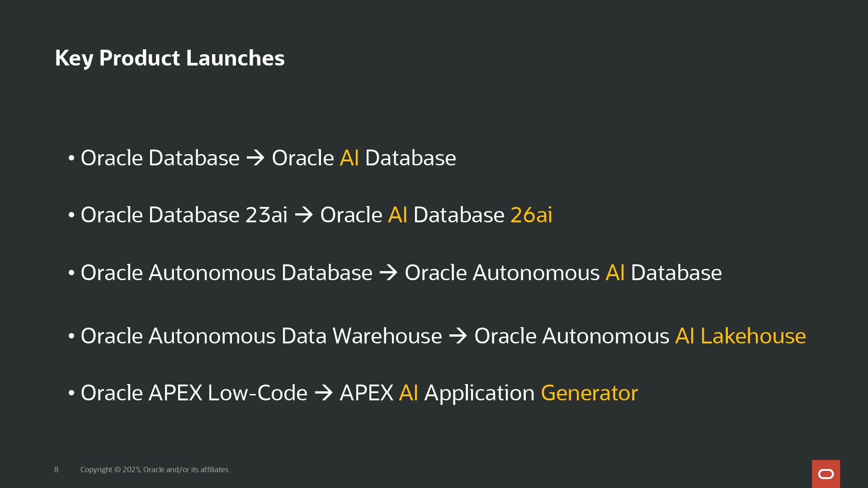Viewport: 868px width, 488px height.
Task: Select the yellow "Generator" word
Action: (x=589, y=393)
